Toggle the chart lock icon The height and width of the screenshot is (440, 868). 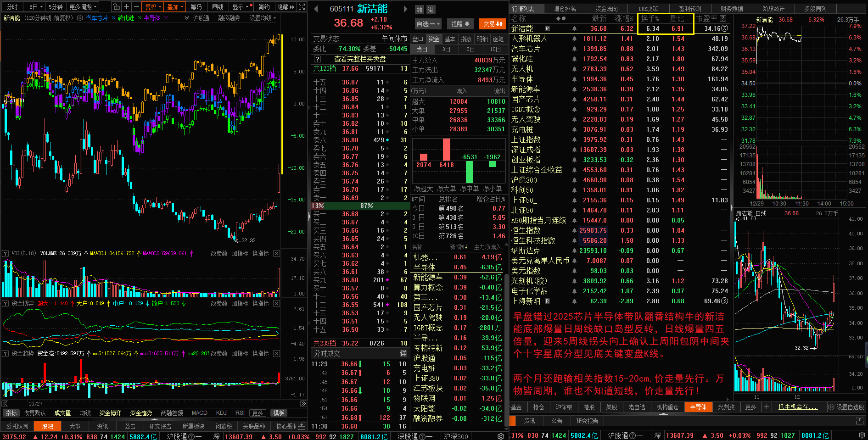coord(117,7)
